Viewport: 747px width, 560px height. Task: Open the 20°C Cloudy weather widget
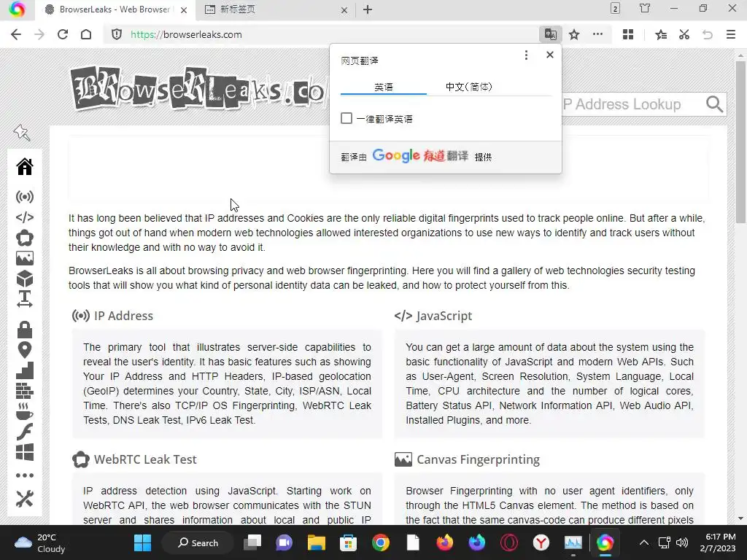40,542
